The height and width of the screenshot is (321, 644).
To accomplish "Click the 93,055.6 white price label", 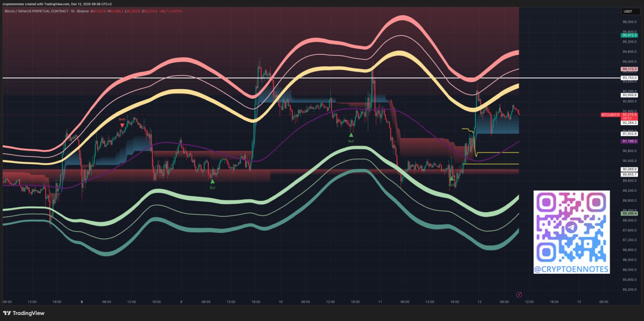I will [629, 95].
